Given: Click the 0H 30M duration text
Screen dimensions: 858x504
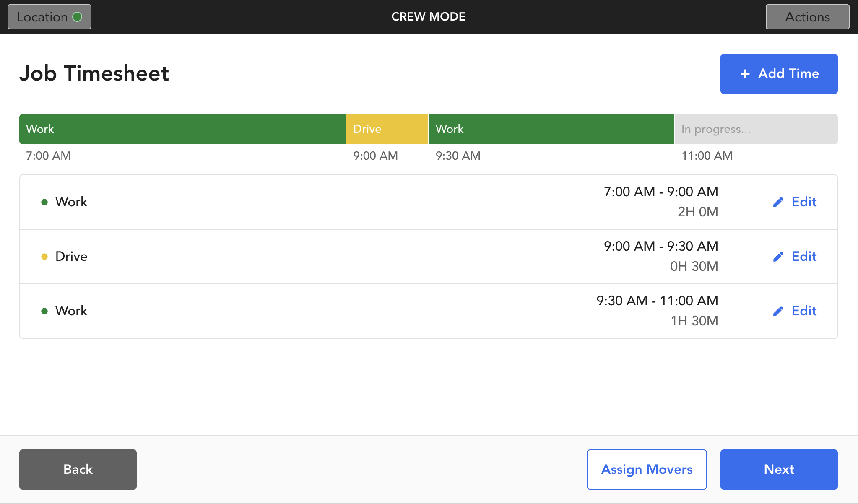Looking at the screenshot, I should coord(694,266).
